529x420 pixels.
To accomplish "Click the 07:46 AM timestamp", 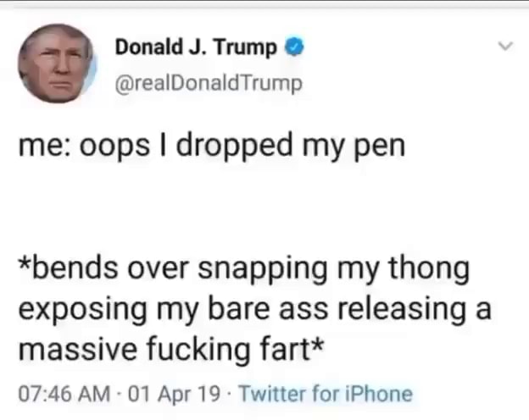I will (64, 394).
